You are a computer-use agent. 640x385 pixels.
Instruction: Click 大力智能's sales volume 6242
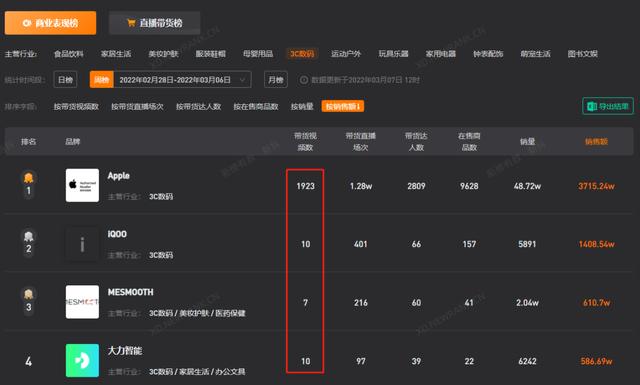pyautogui.click(x=527, y=361)
